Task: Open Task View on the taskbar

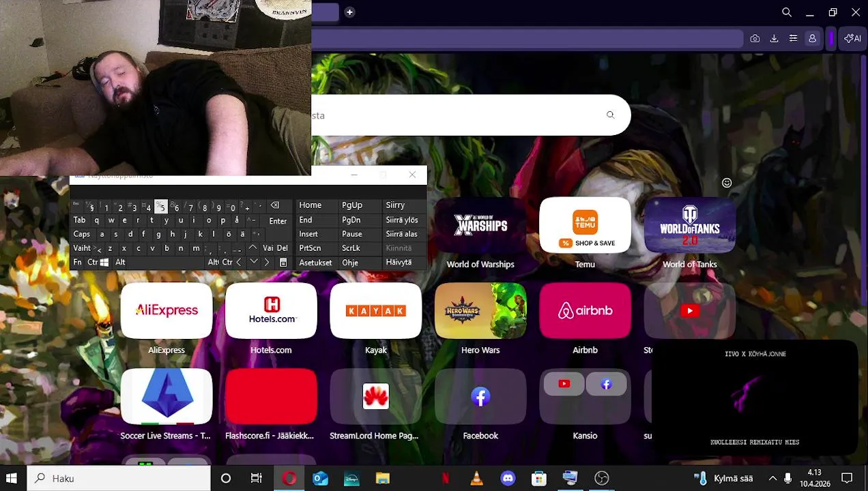Action: (257, 478)
